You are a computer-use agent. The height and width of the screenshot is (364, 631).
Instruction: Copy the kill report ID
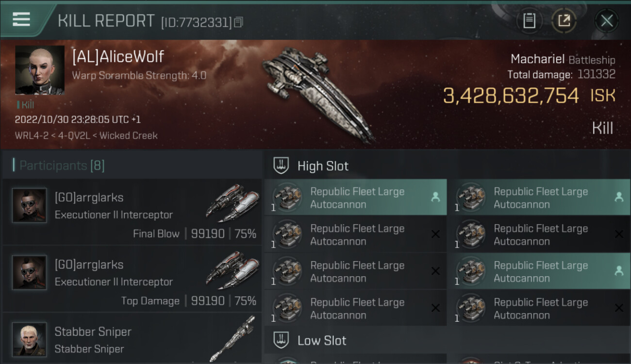point(238,22)
